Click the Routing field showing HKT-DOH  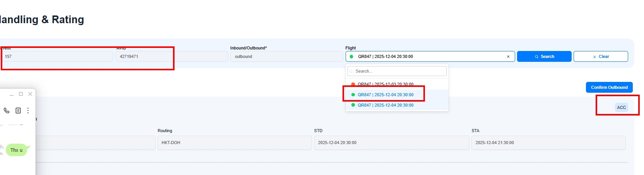pos(234,143)
